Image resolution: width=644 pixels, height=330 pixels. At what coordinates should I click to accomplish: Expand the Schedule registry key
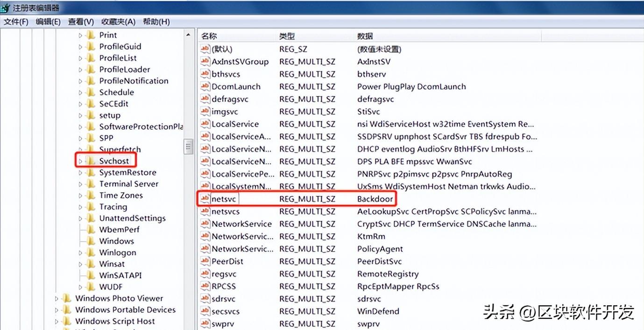pos(80,92)
